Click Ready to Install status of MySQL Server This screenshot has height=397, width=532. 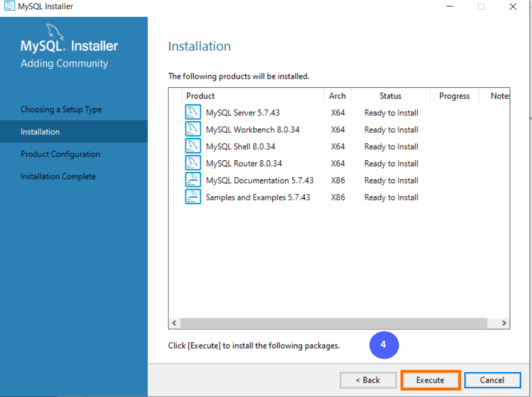tap(391, 113)
